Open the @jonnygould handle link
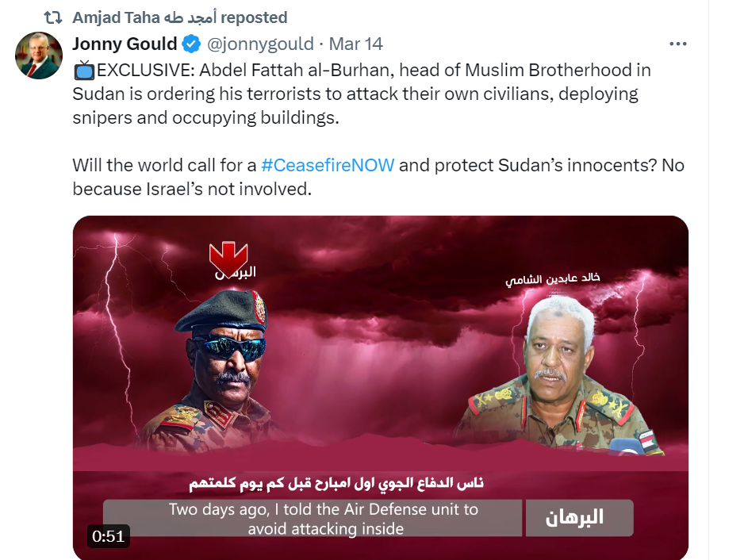The width and height of the screenshot is (744, 560). [260, 44]
